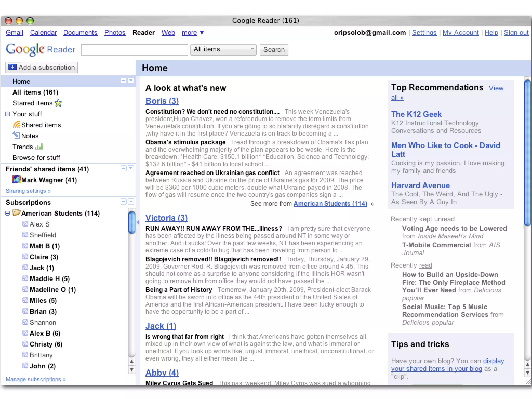Open the All items search scope dropdown
The image size is (532, 399).
point(223,50)
